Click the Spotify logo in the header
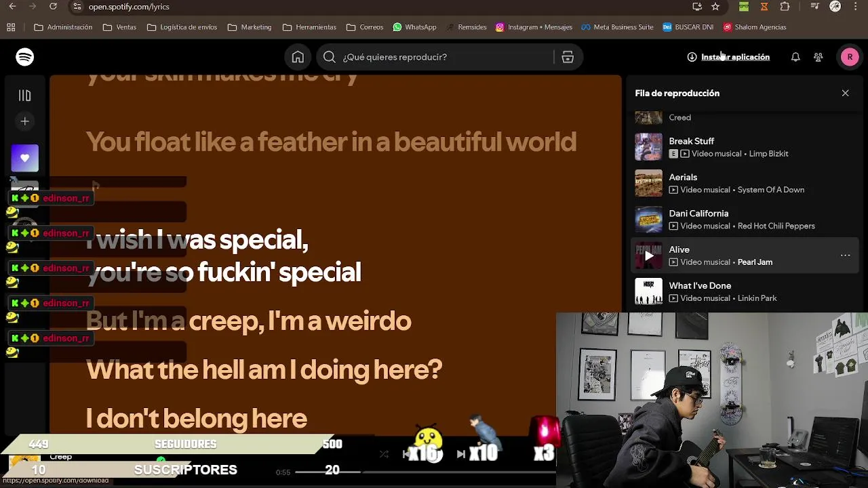The image size is (868, 488). 25,57
